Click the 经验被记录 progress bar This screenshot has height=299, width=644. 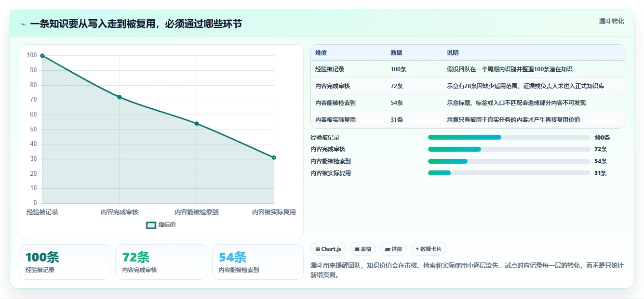(509, 137)
